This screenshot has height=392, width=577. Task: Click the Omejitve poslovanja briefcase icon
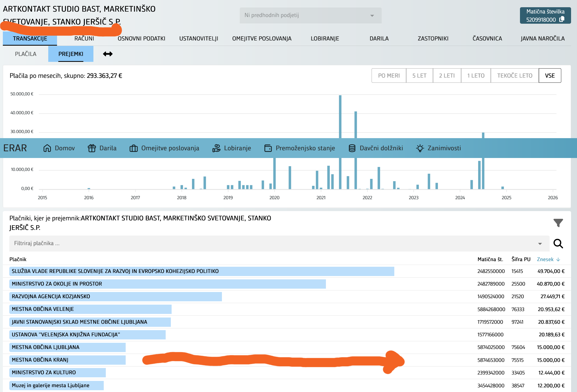(133, 148)
